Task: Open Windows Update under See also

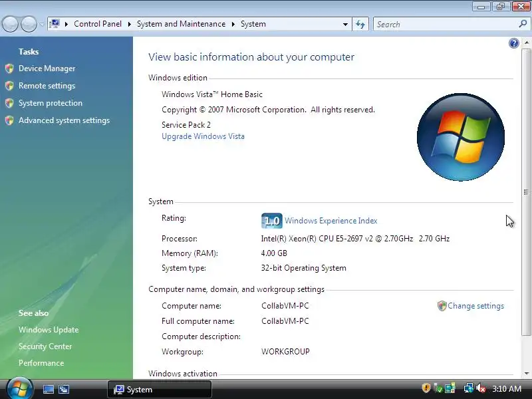Action: [49, 330]
